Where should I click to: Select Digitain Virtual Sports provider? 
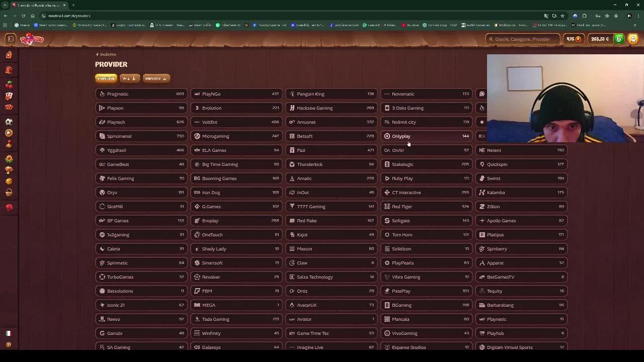521,347
